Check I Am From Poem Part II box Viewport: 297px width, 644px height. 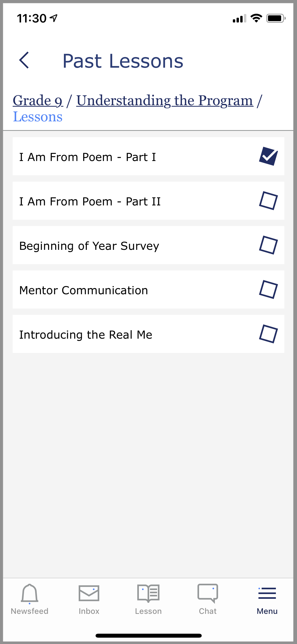point(268,201)
